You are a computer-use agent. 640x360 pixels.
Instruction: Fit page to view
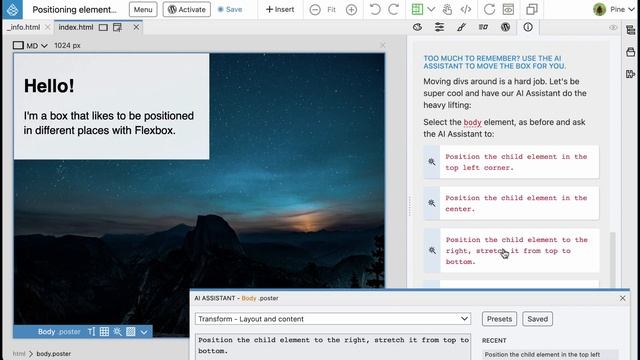tap(331, 9)
